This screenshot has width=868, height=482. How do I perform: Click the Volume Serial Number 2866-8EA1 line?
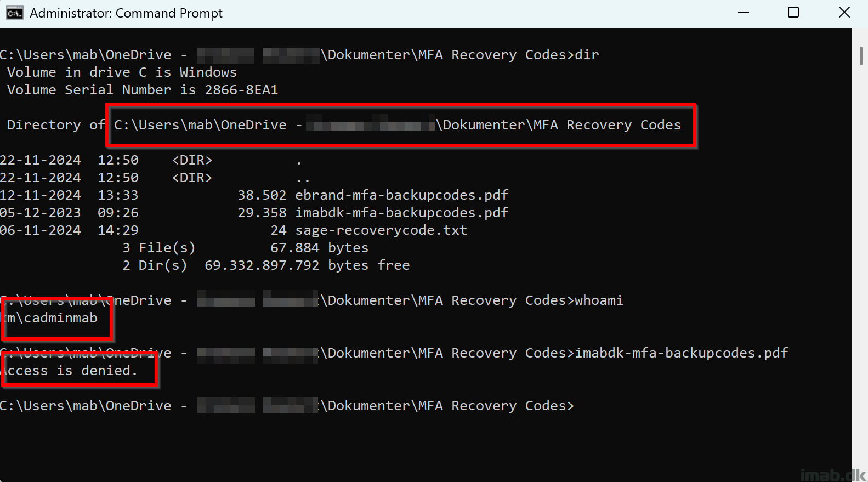pyautogui.click(x=143, y=90)
